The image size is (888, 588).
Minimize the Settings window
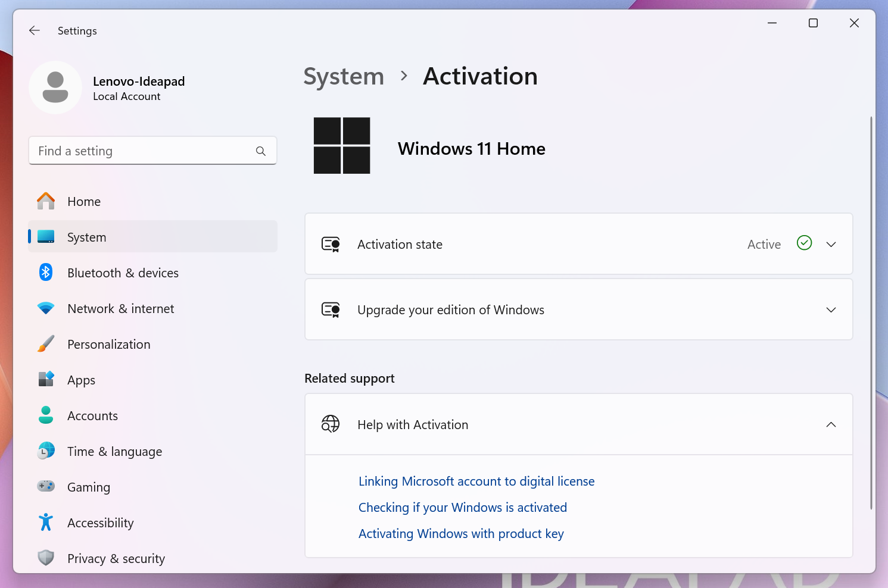pos(772,23)
